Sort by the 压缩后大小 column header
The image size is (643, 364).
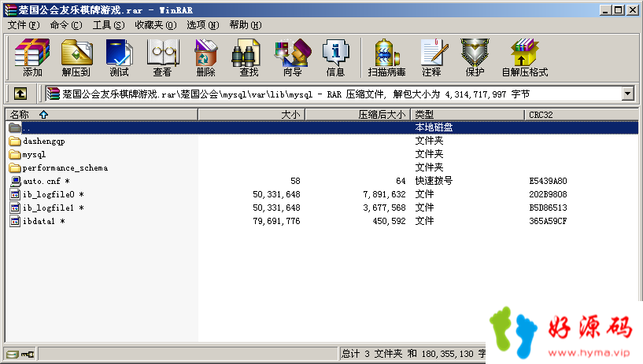coord(358,115)
